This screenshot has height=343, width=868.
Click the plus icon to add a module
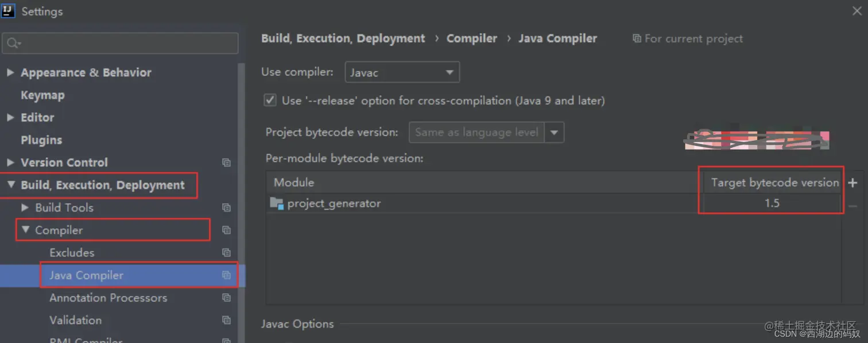[852, 182]
